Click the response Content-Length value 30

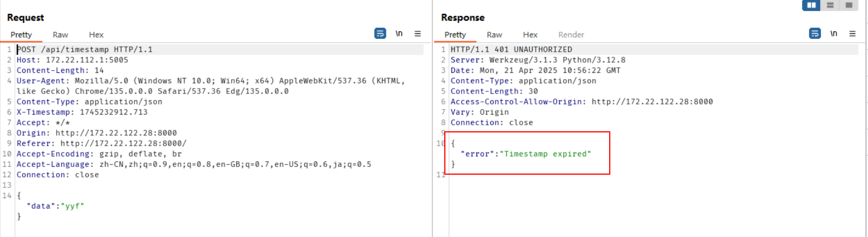(x=533, y=91)
